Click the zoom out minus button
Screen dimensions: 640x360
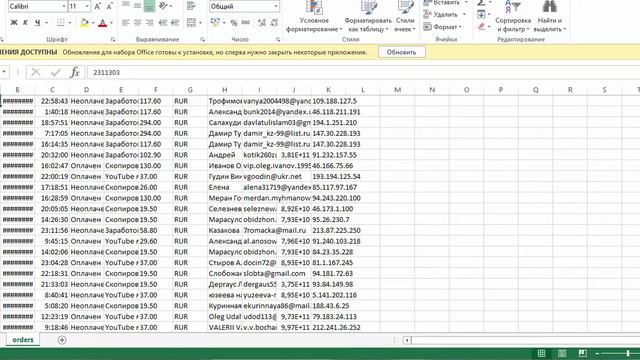(597, 353)
